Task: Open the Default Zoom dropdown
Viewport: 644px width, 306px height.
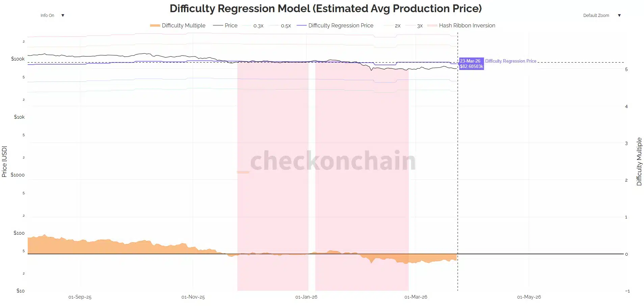Action: pyautogui.click(x=596, y=15)
